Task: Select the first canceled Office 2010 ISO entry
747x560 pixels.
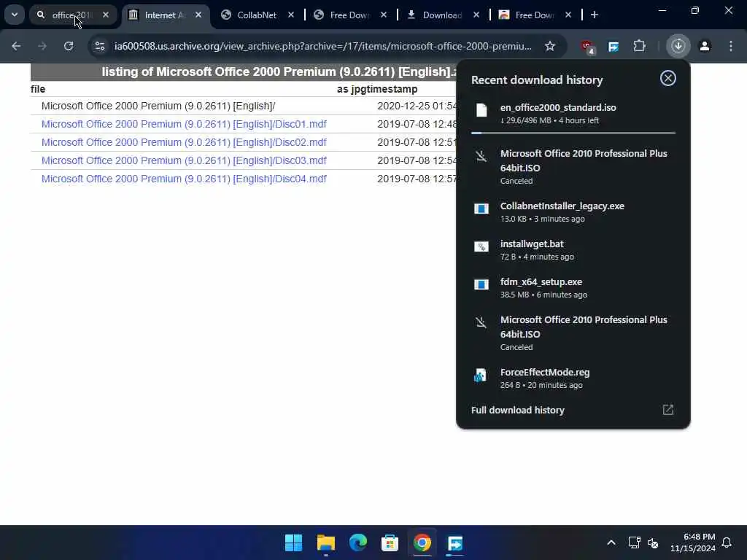Action: pyautogui.click(x=573, y=167)
